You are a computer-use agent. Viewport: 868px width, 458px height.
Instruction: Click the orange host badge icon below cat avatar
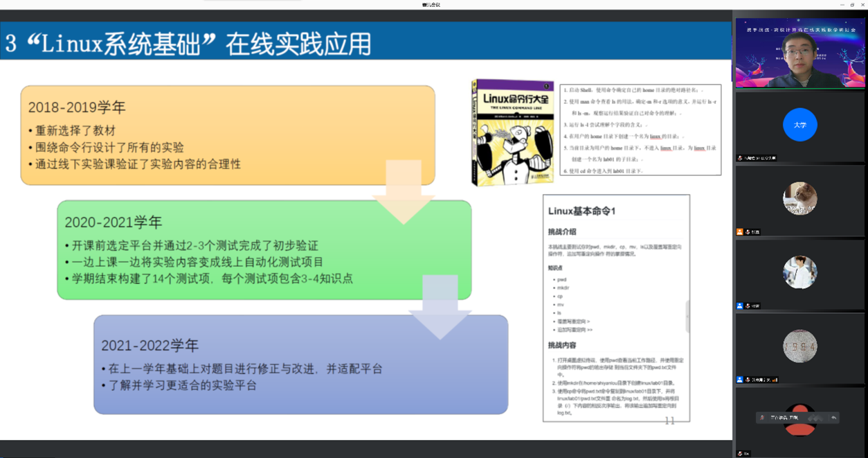[x=740, y=232]
